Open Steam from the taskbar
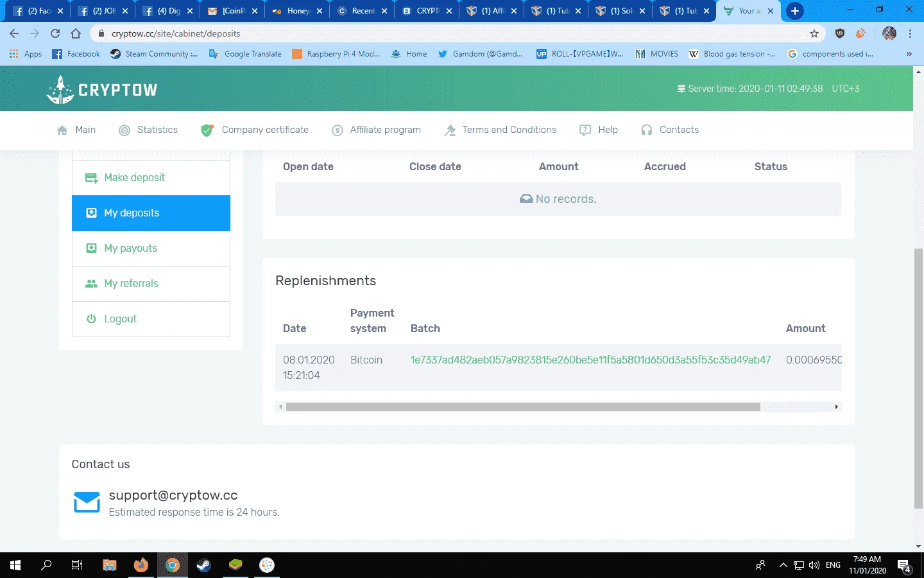The width and height of the screenshot is (924, 578). [203, 565]
